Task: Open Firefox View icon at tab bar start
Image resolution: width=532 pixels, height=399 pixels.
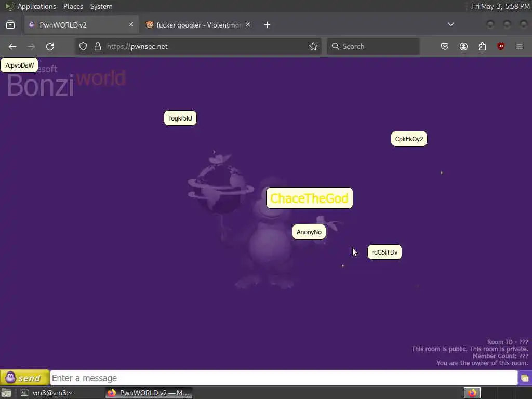Action: pos(10,25)
